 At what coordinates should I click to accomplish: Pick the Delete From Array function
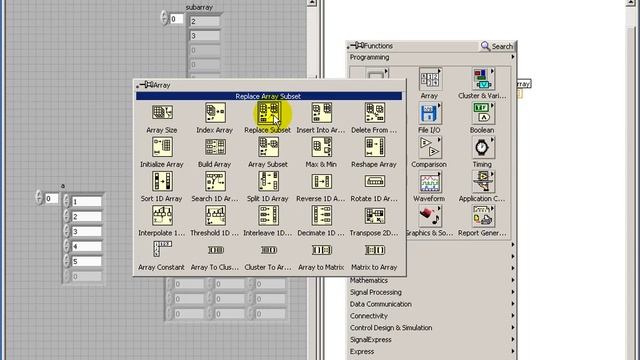click(374, 113)
